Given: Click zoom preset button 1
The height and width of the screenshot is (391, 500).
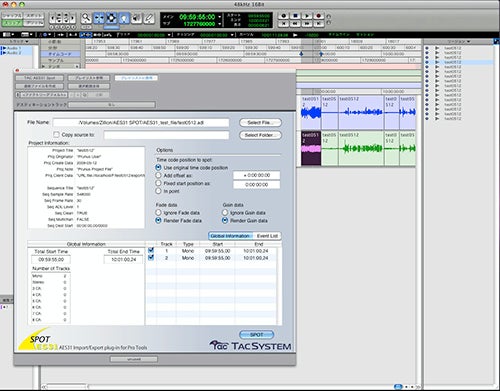Looking at the screenshot, I should (x=52, y=27).
